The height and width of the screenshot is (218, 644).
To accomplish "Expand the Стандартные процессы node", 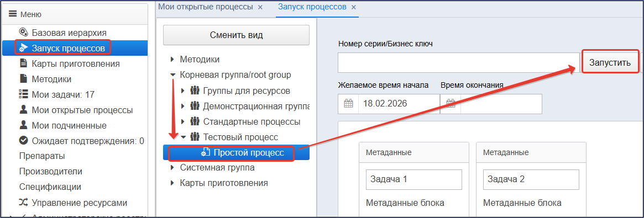I will point(183,122).
